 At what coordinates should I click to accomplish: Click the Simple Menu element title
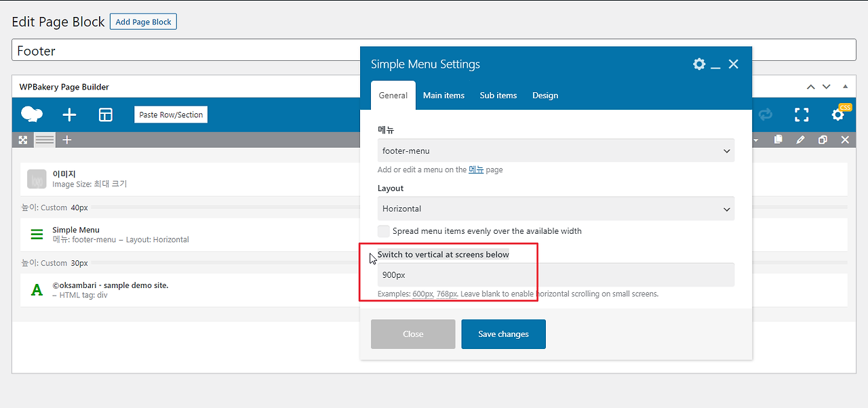(76, 230)
